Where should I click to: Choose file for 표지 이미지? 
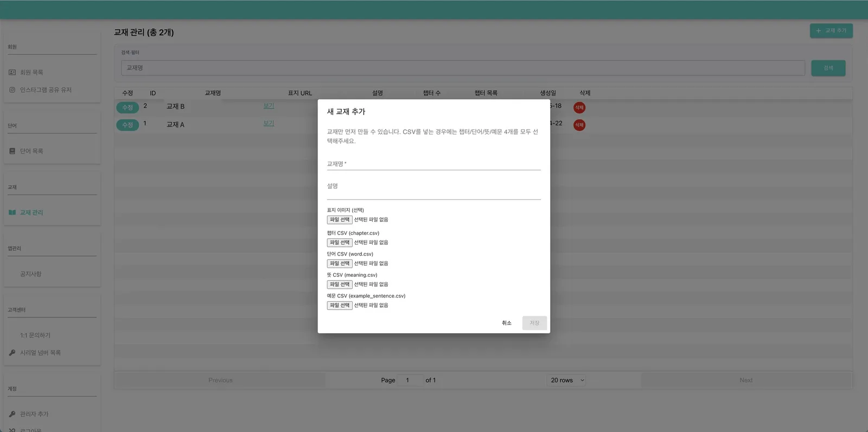tap(340, 220)
